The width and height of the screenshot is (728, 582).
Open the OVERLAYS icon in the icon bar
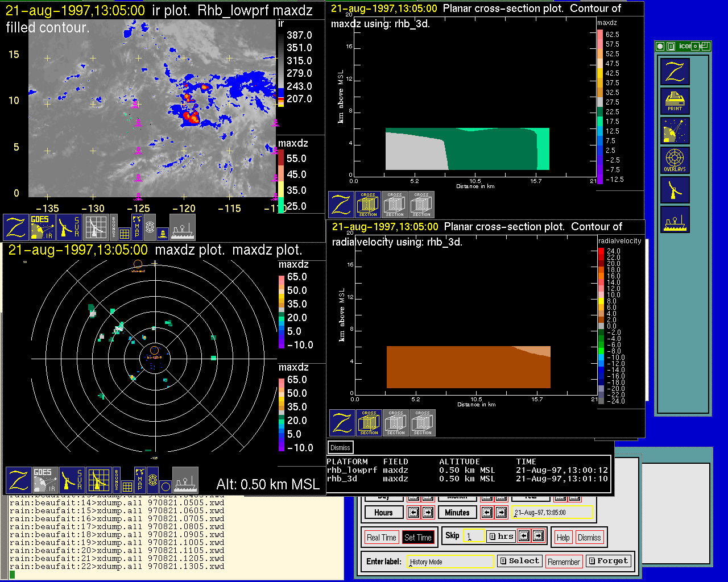tap(675, 160)
